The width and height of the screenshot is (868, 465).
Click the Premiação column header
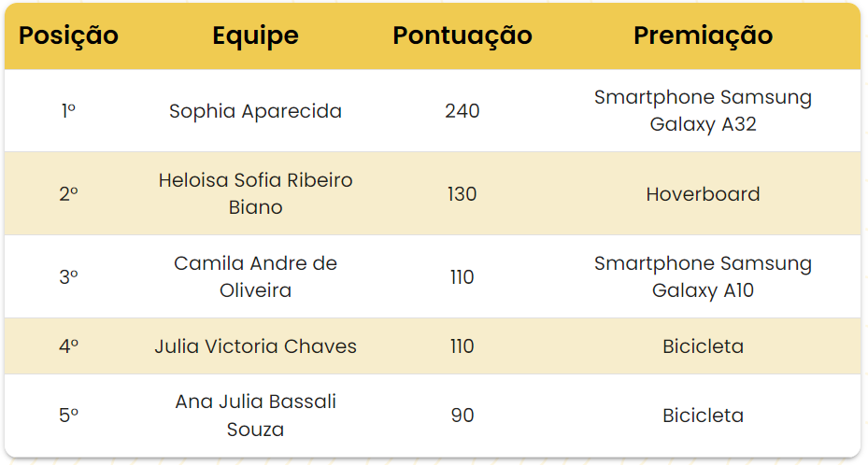703,35
